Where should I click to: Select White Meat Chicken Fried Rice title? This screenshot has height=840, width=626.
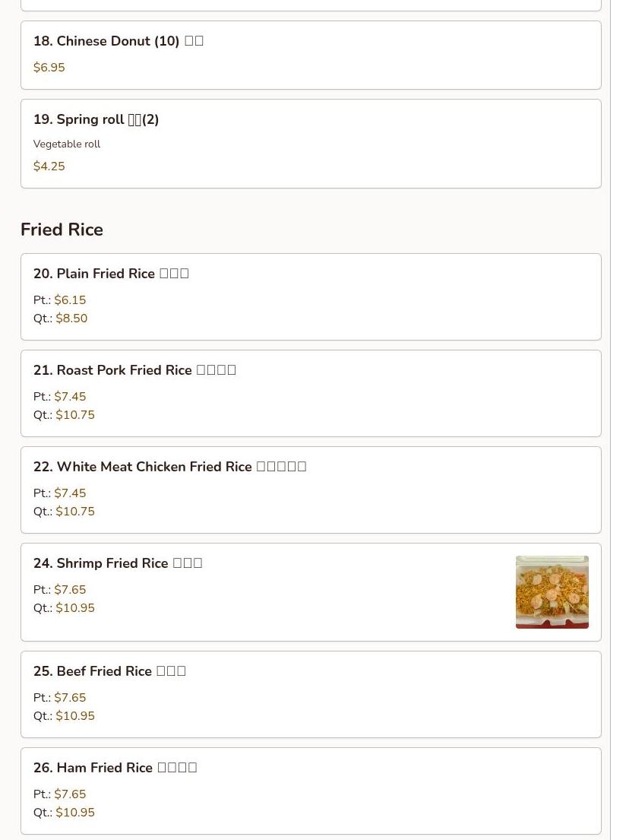tap(169, 467)
